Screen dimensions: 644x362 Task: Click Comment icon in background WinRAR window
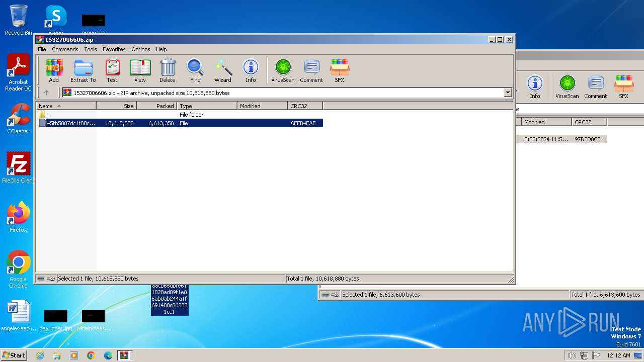596,86
